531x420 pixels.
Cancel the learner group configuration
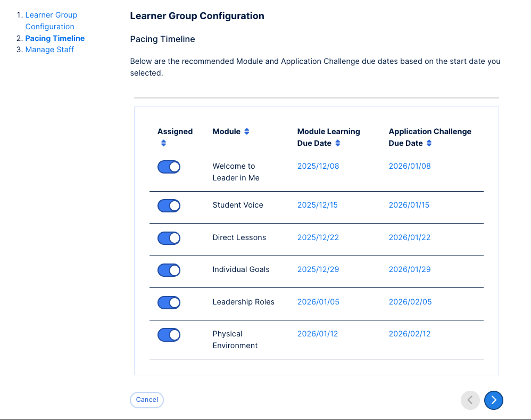[x=147, y=400]
